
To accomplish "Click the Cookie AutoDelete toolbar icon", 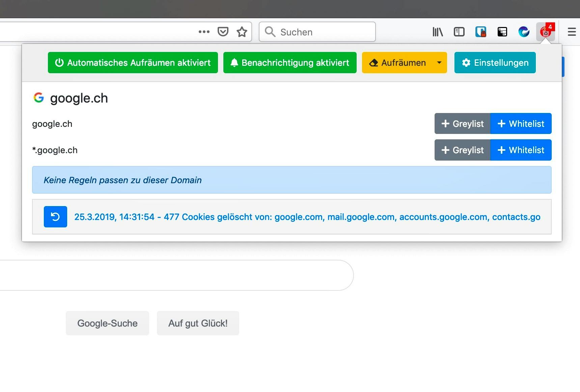I will pos(546,32).
